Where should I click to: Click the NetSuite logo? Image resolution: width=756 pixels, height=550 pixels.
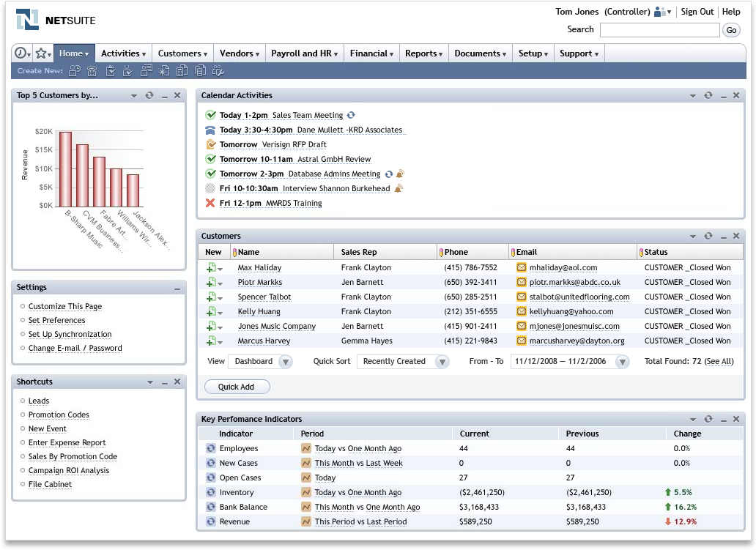[x=56, y=20]
